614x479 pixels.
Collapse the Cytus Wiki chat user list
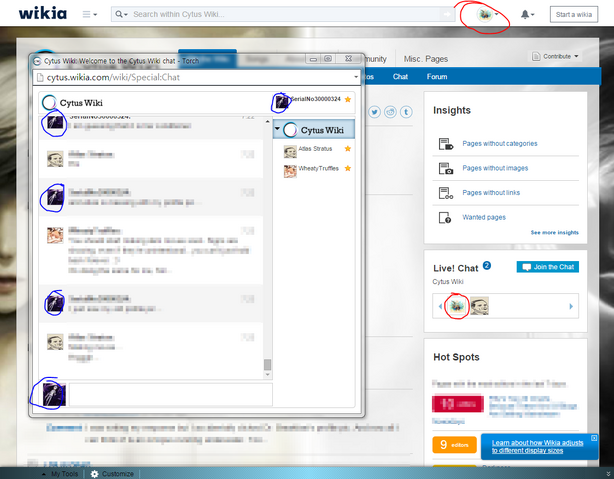coord(277,128)
